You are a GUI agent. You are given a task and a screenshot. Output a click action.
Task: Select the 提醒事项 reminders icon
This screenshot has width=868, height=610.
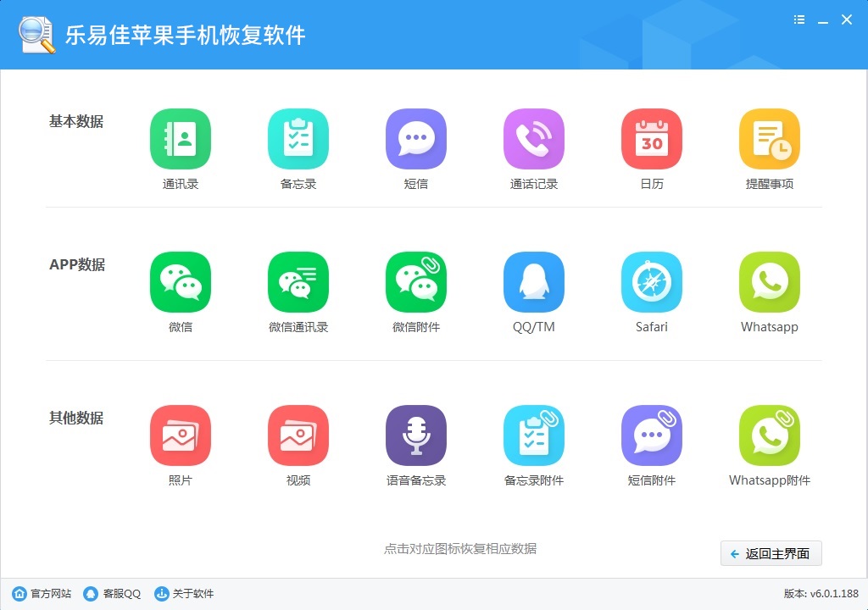pyautogui.click(x=770, y=139)
